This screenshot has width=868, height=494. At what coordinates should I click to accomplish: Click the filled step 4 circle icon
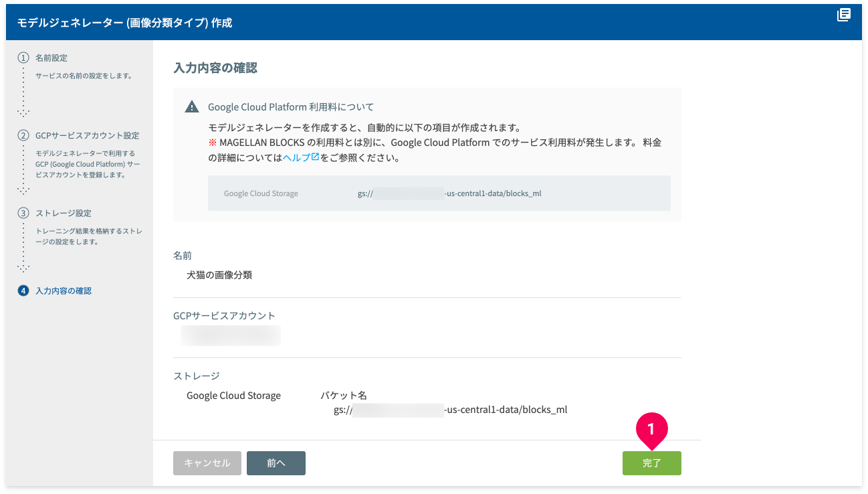coord(23,291)
